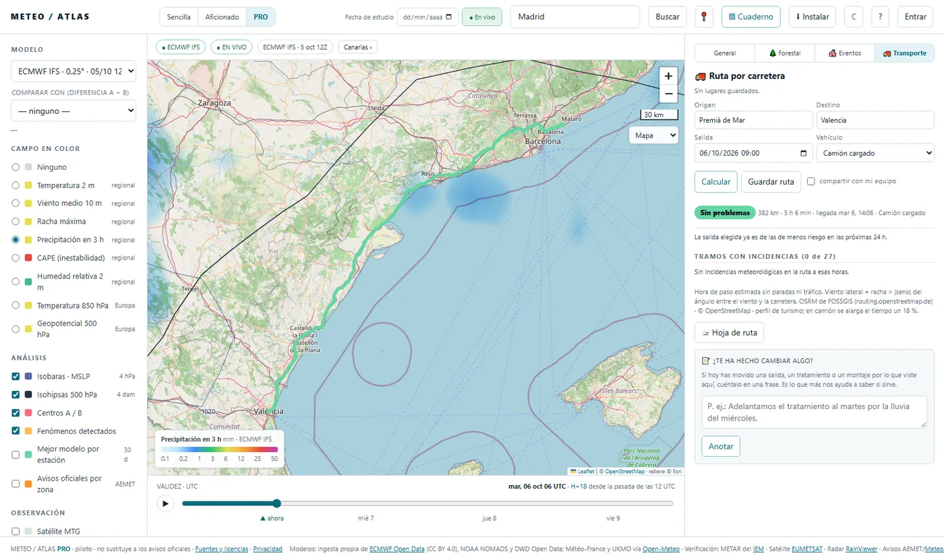Click the timeline slider handle
The height and width of the screenshot is (560, 944).
click(x=276, y=503)
